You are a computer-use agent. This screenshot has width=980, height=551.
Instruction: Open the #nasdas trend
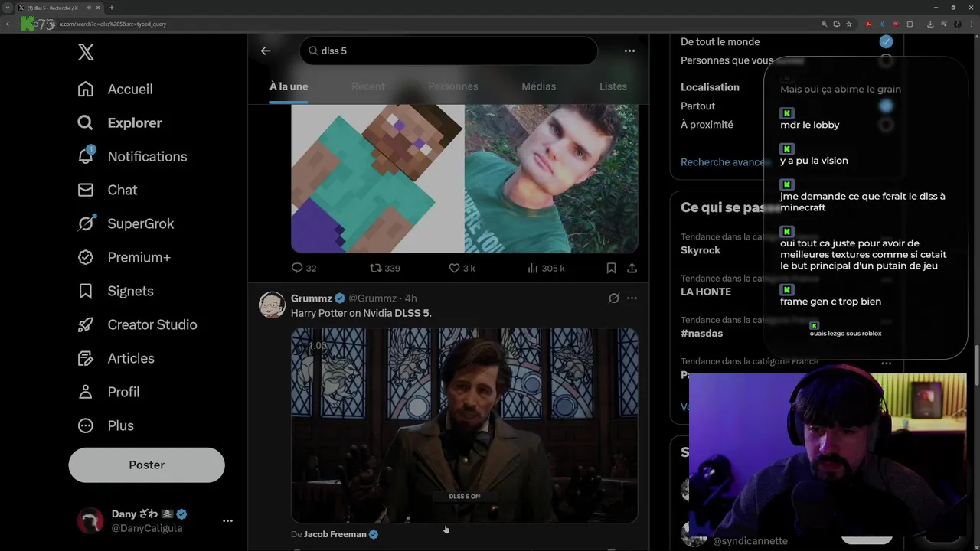[702, 333]
